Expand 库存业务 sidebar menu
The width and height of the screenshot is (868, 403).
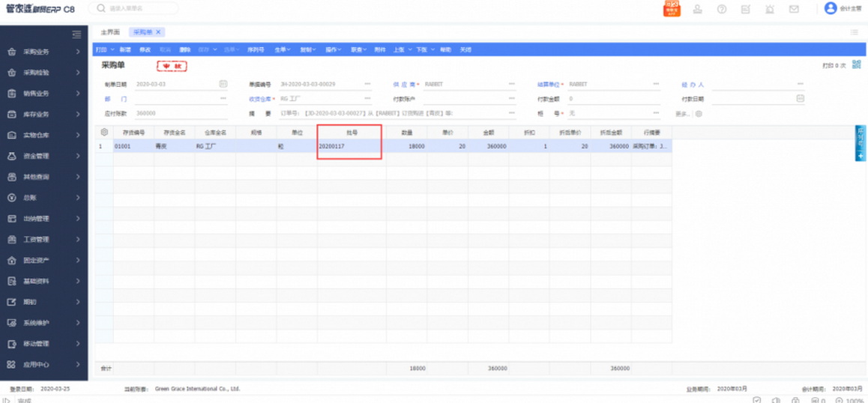43,115
